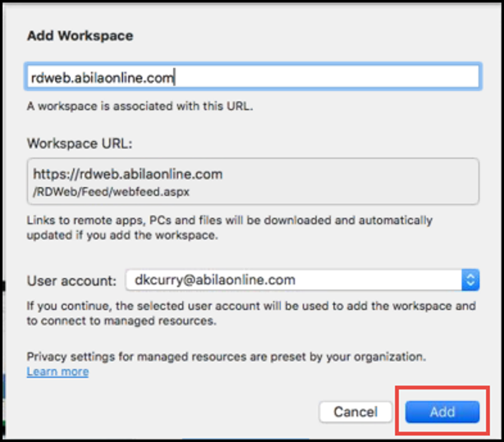
Task: Click the Add Workspace dialog title
Action: (x=80, y=35)
